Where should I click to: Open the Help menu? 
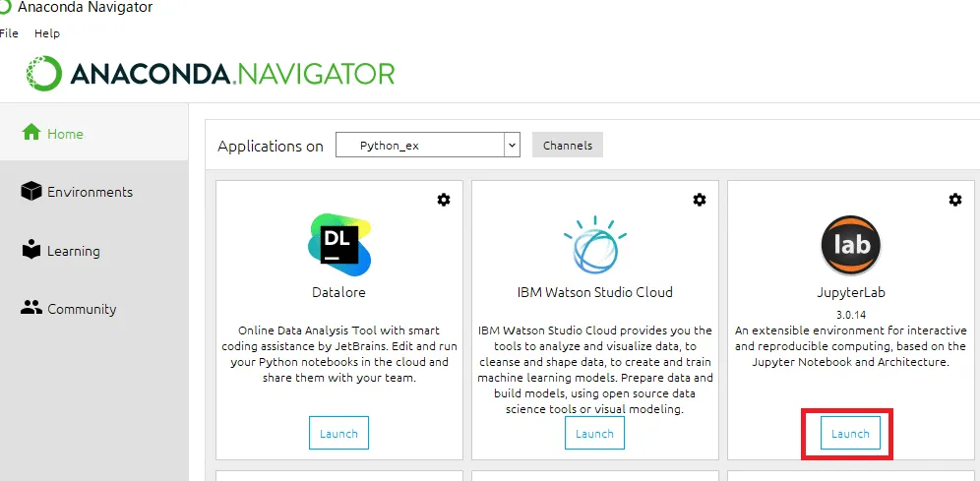click(47, 33)
